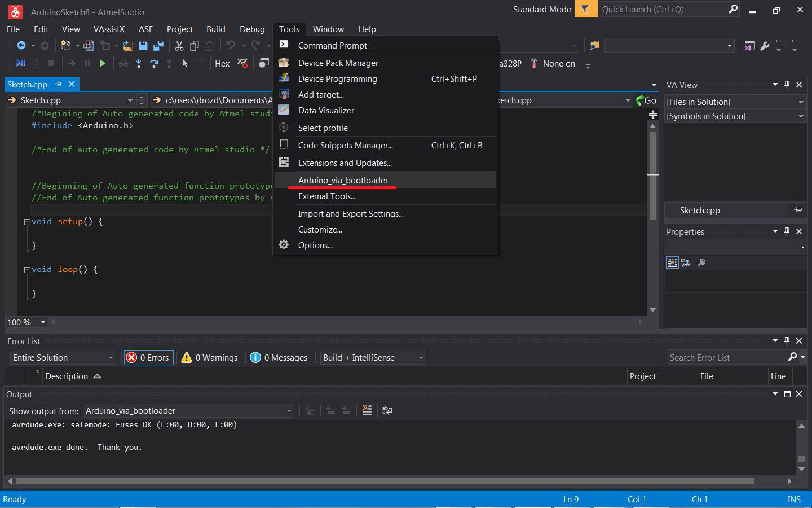This screenshot has width=812, height=508.
Task: Open Data Visualizer from Tools menu
Action: (385, 111)
